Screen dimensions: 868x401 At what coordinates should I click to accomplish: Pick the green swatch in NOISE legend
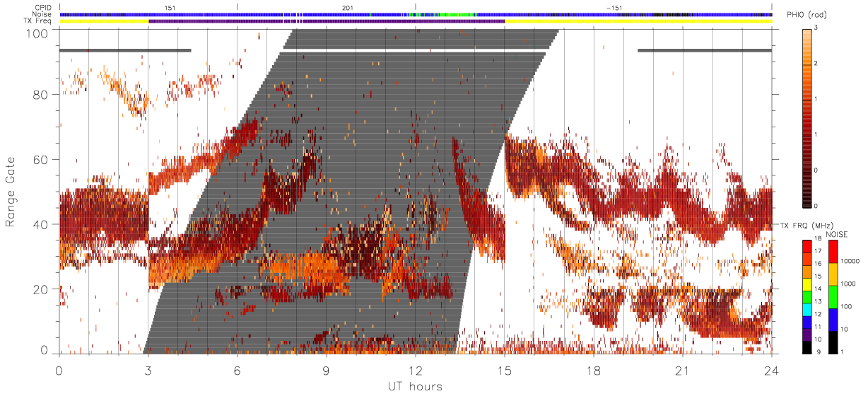click(x=833, y=296)
